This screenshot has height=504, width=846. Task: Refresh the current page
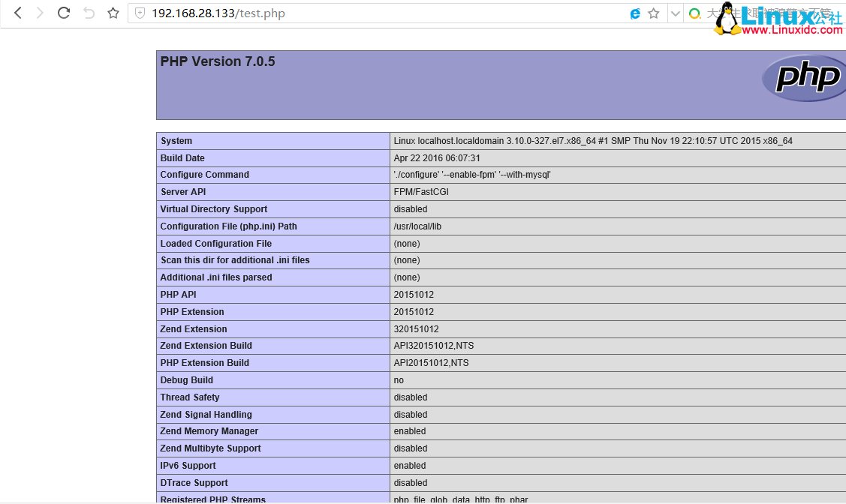click(x=63, y=13)
